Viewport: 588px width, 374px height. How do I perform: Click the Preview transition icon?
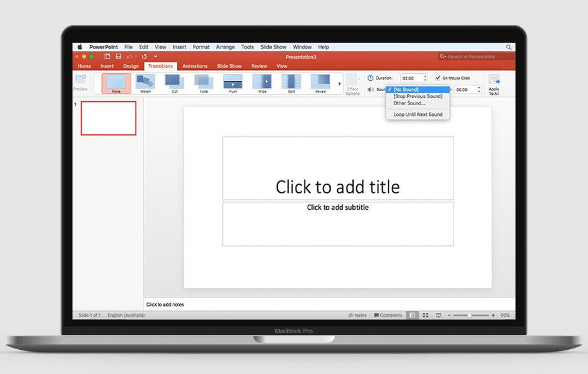click(81, 79)
